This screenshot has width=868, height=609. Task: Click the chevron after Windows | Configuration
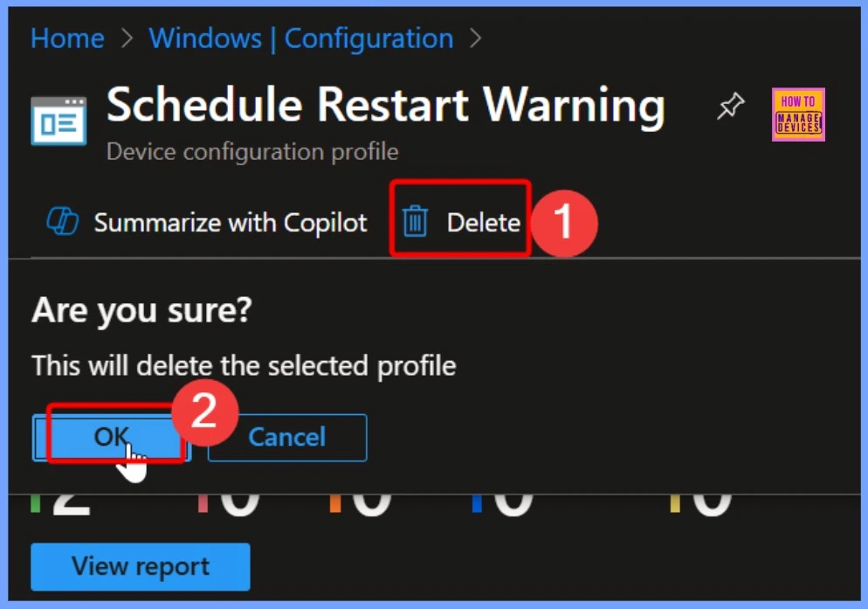point(476,39)
